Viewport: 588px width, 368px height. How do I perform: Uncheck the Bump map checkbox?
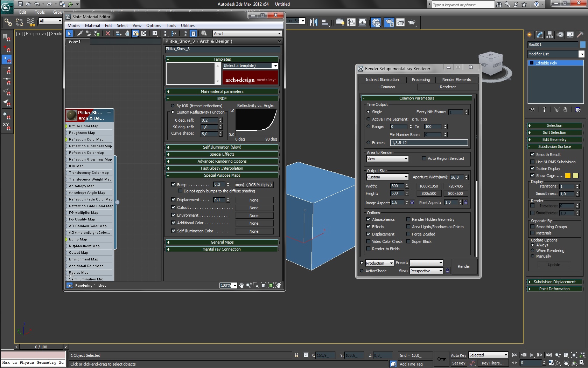pos(173,185)
